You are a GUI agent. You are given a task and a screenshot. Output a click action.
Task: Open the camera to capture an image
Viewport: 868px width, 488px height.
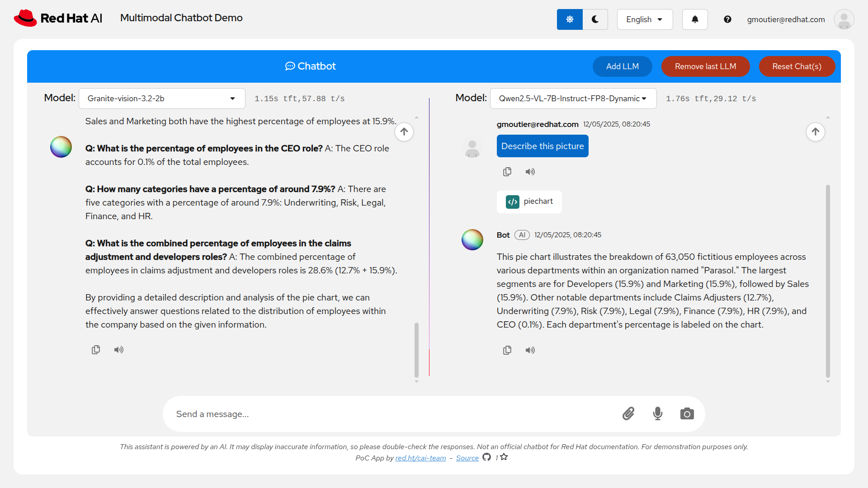click(x=687, y=413)
